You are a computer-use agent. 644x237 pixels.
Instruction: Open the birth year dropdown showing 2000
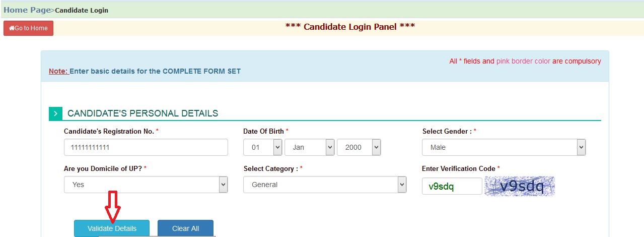359,147
